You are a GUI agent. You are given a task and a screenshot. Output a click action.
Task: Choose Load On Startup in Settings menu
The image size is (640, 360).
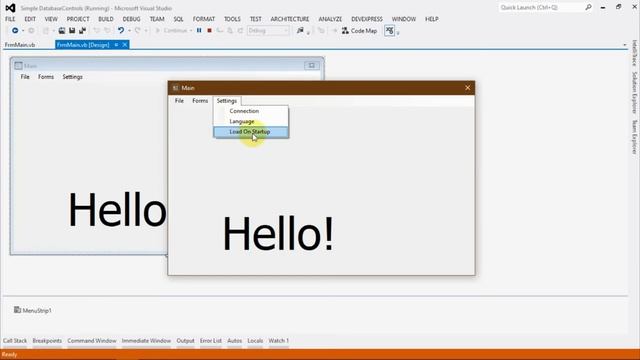[251, 132]
